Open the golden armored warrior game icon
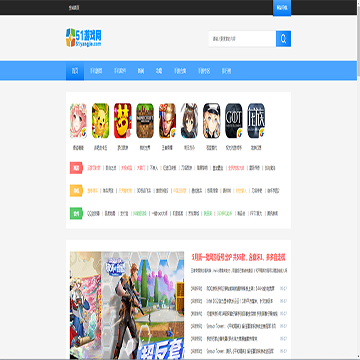 coord(167,121)
